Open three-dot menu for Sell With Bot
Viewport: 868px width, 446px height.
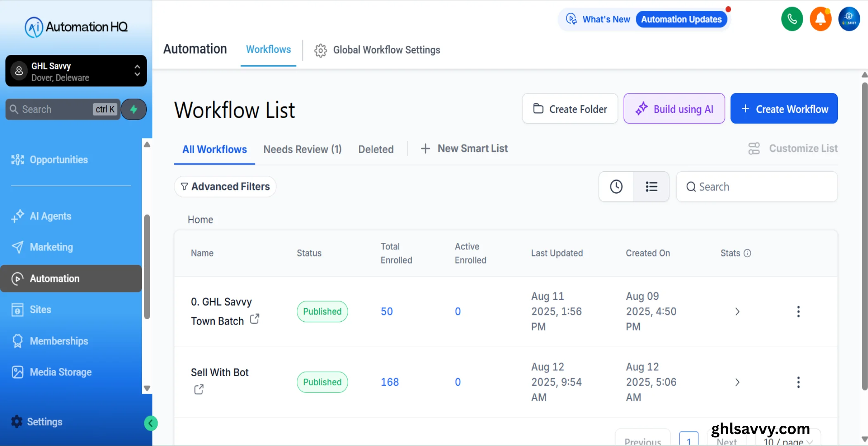point(798,382)
